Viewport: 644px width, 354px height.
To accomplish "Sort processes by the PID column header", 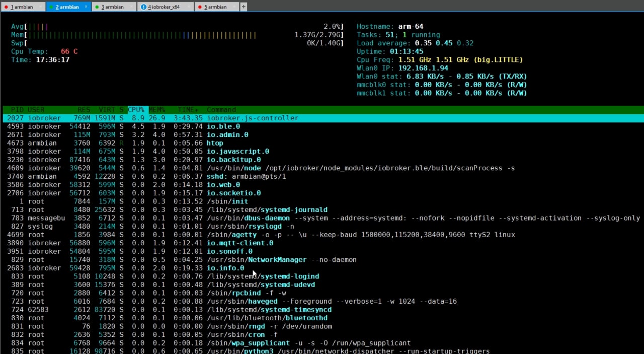I will pyautogui.click(x=17, y=110).
